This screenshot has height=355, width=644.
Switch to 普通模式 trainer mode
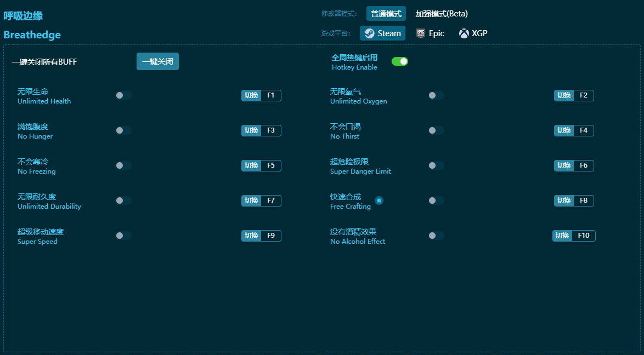[386, 14]
